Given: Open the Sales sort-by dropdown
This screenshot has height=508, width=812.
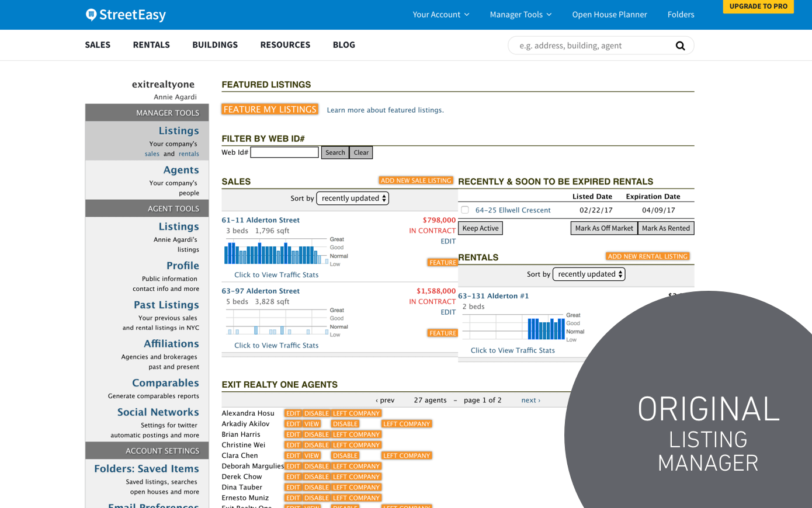Looking at the screenshot, I should click(352, 199).
